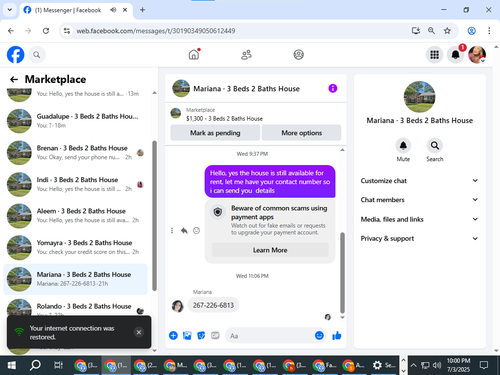Mute the Messenger tab audio icon

coord(113,10)
